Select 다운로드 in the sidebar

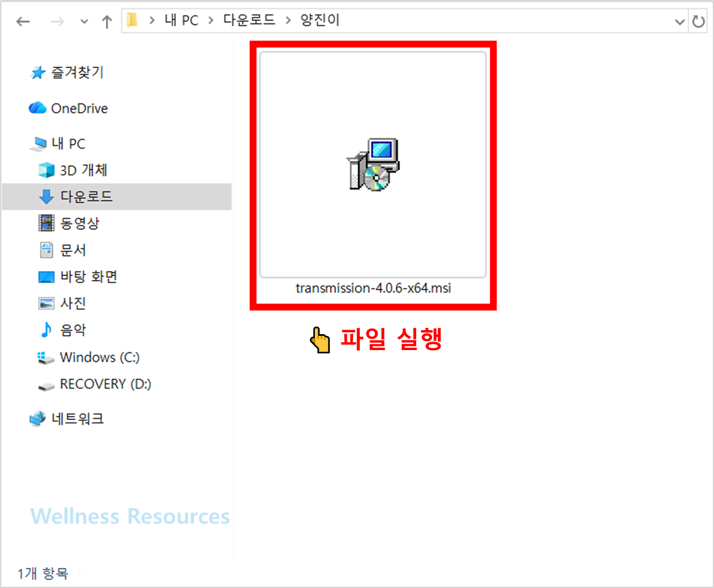click(x=87, y=196)
